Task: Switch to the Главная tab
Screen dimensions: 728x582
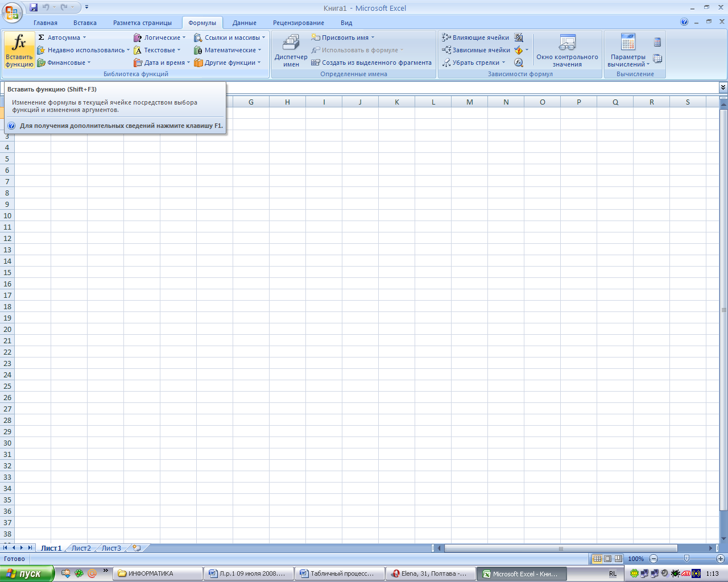Action: pos(45,23)
